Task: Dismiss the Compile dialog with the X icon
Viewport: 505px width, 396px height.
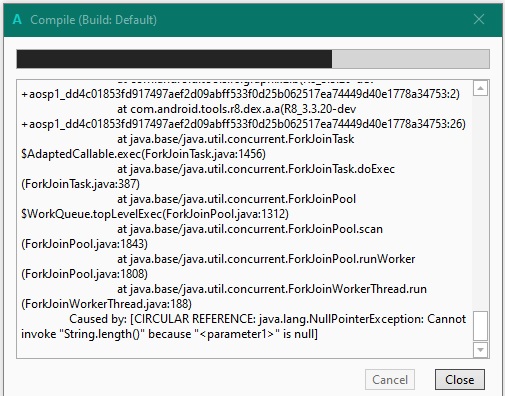Action: (479, 19)
